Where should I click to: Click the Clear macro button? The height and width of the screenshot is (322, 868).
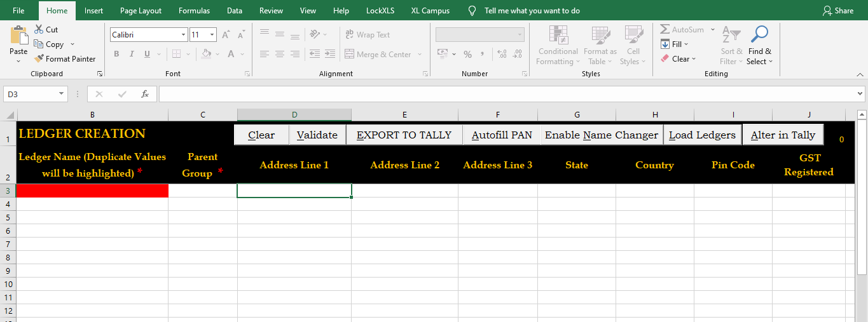[x=261, y=135]
